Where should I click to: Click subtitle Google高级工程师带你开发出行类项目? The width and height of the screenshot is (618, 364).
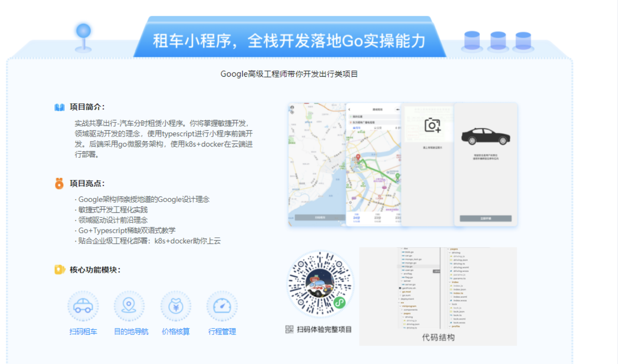pyautogui.click(x=289, y=74)
